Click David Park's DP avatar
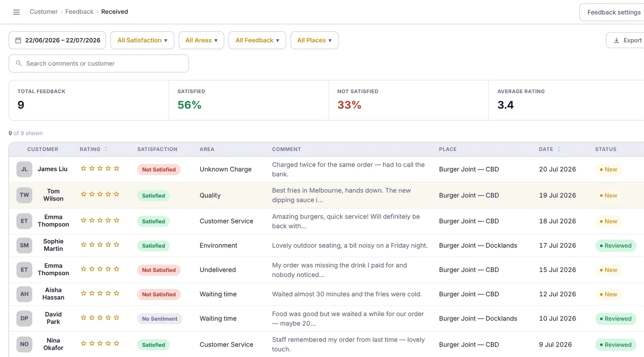The width and height of the screenshot is (644, 357). [x=24, y=319]
